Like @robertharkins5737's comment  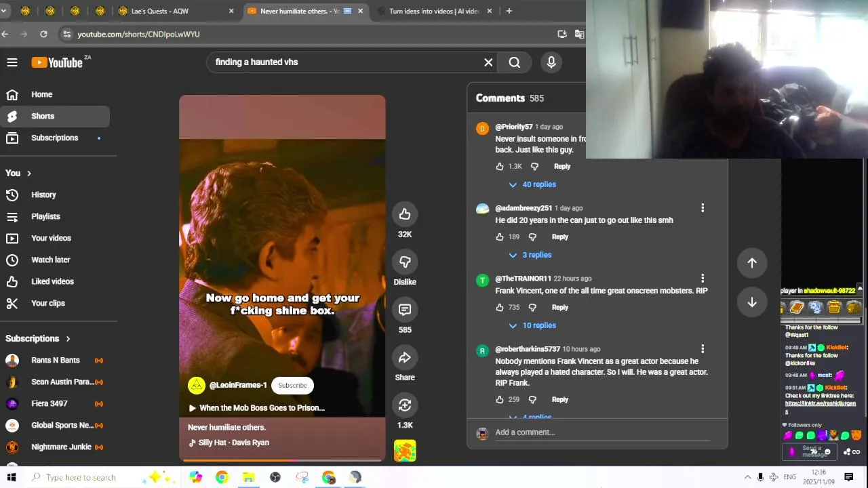[x=500, y=399]
